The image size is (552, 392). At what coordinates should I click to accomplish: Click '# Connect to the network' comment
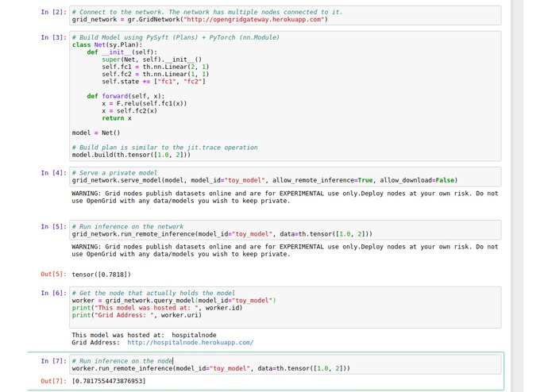pyautogui.click(x=207, y=12)
